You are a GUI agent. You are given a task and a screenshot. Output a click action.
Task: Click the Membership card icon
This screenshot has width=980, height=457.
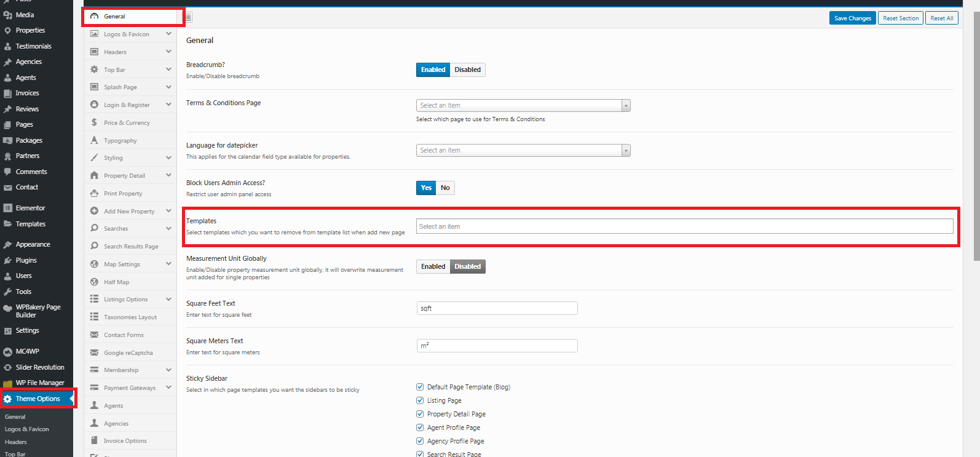pos(94,370)
